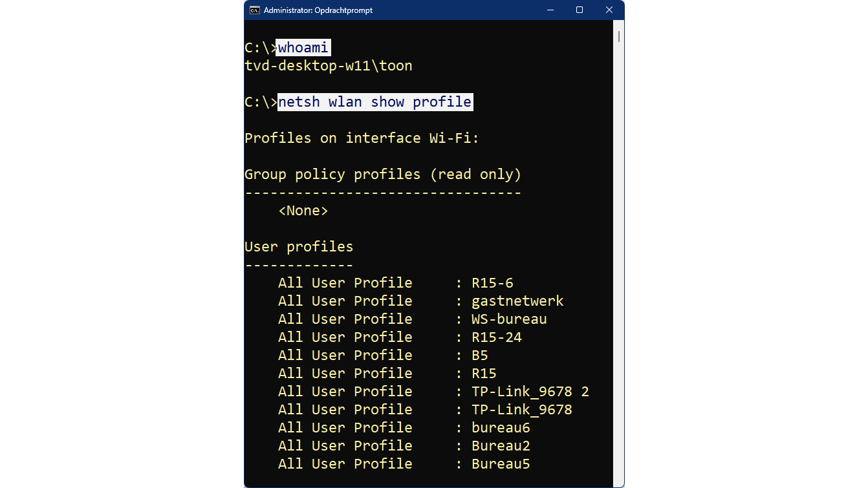Click the 'tvd-desktop-w11\toon' output line
This screenshot has height=488, width=868.
(x=329, y=66)
